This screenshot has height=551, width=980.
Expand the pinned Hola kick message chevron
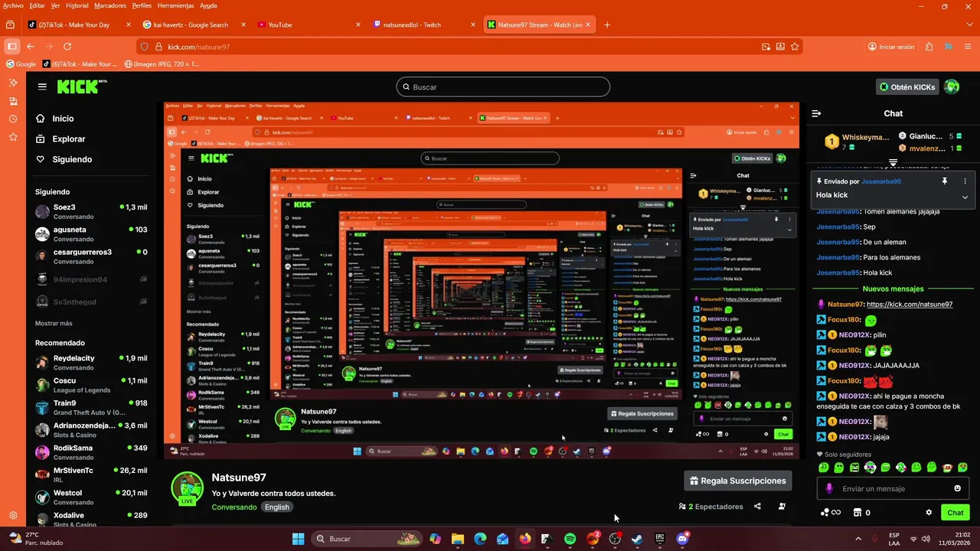tap(965, 197)
